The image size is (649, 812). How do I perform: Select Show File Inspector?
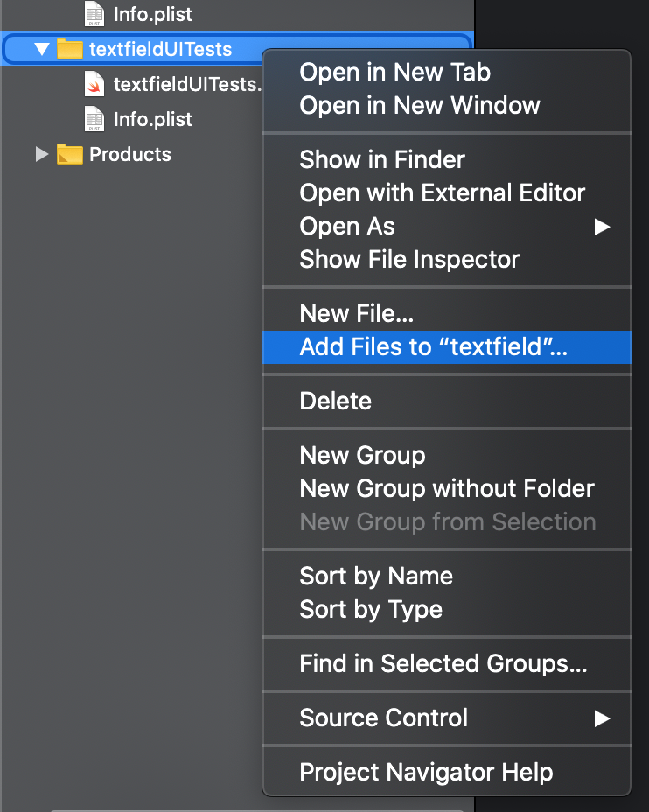pos(409,259)
